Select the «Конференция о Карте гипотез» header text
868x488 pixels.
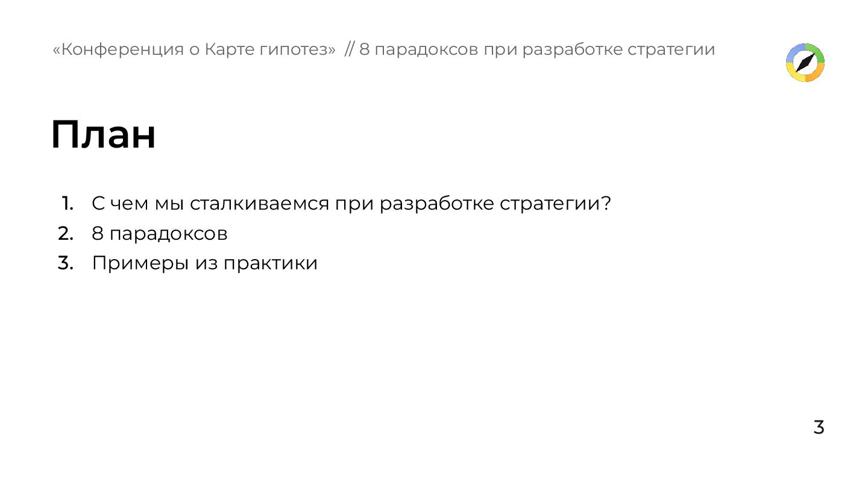click(193, 49)
